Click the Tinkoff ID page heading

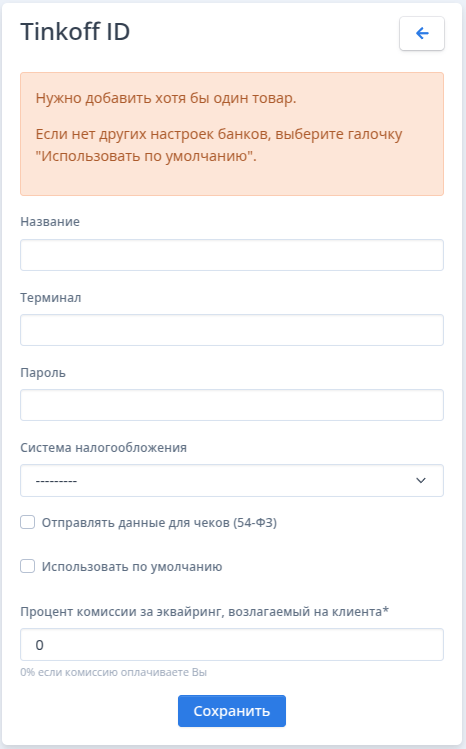pyautogui.click(x=75, y=32)
